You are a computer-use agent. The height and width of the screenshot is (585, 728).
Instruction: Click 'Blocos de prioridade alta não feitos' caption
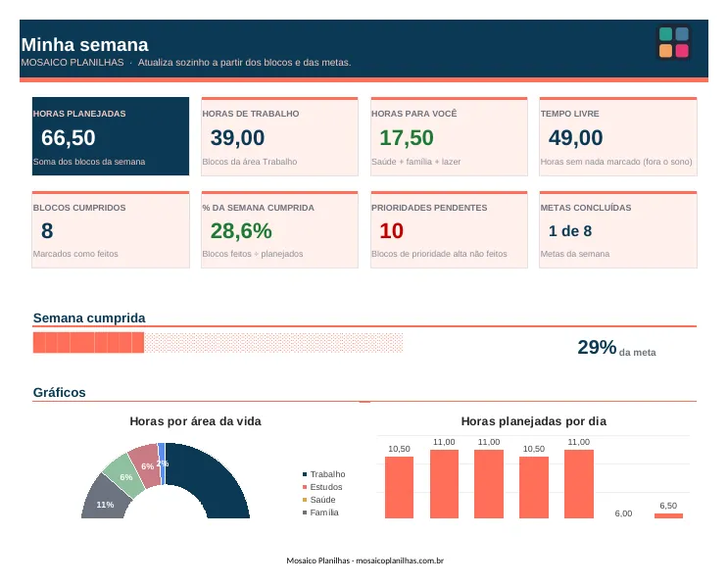(439, 254)
